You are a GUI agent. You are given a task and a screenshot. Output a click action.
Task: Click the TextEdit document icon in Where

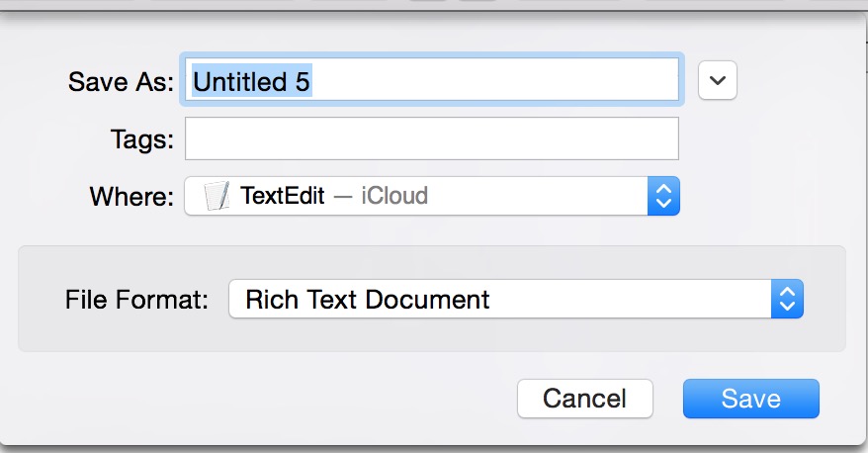coord(217,196)
